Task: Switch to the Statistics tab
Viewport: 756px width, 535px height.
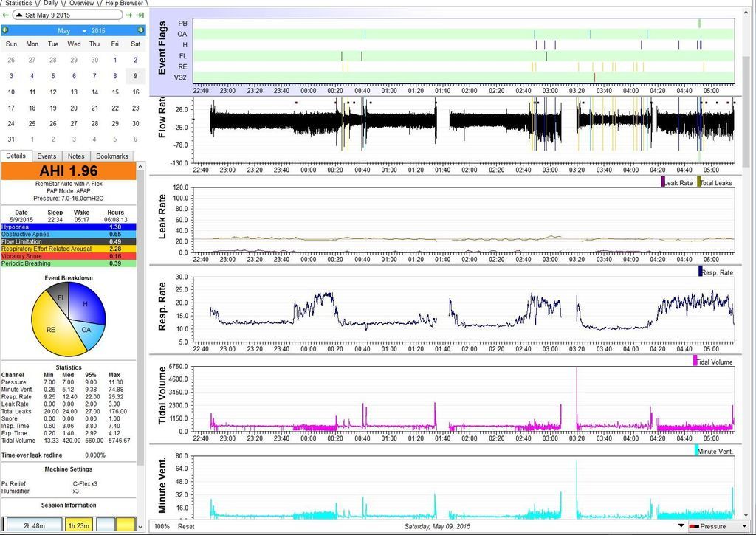Action: (18, 3)
